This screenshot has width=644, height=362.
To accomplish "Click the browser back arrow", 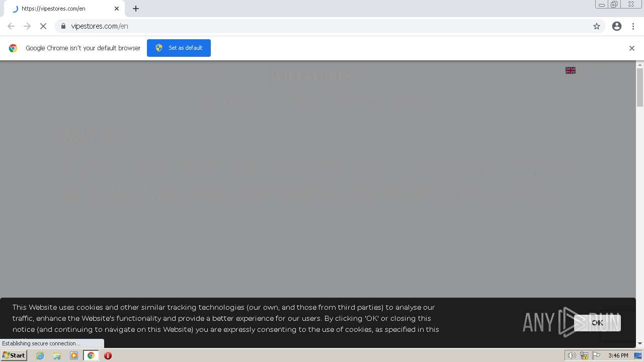I will click(11, 26).
